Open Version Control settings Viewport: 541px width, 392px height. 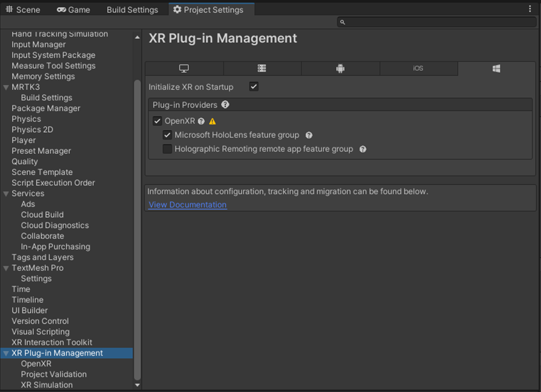click(x=40, y=322)
